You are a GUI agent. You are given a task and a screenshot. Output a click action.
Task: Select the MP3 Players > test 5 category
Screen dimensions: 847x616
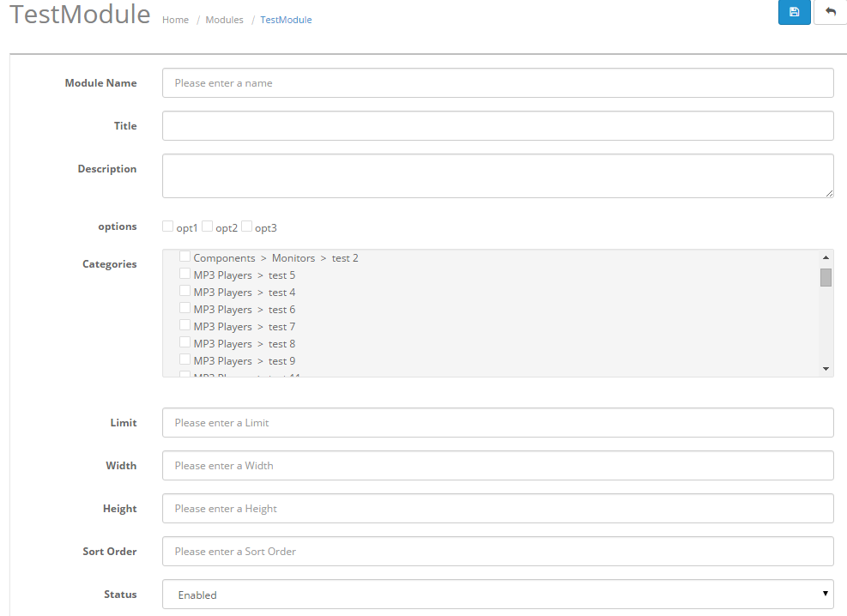click(x=185, y=275)
